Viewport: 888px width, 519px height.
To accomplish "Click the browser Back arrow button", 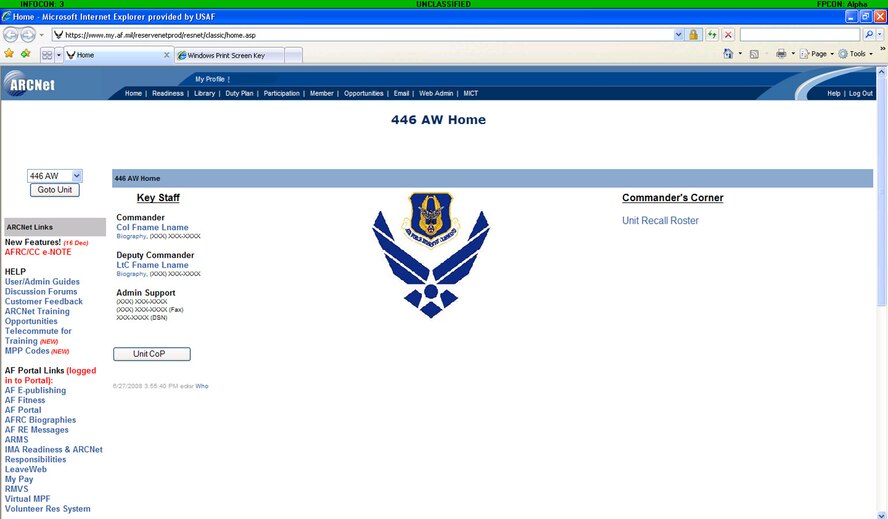I will 11,35.
